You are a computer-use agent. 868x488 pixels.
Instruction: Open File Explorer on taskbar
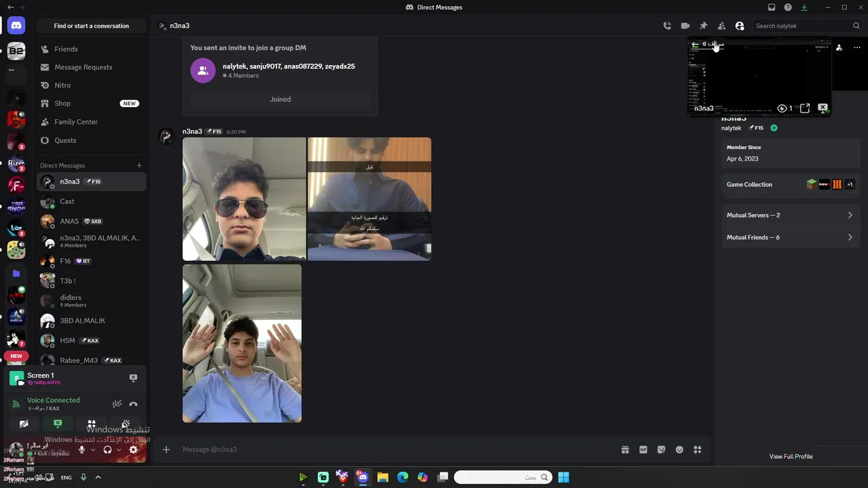pos(382,477)
